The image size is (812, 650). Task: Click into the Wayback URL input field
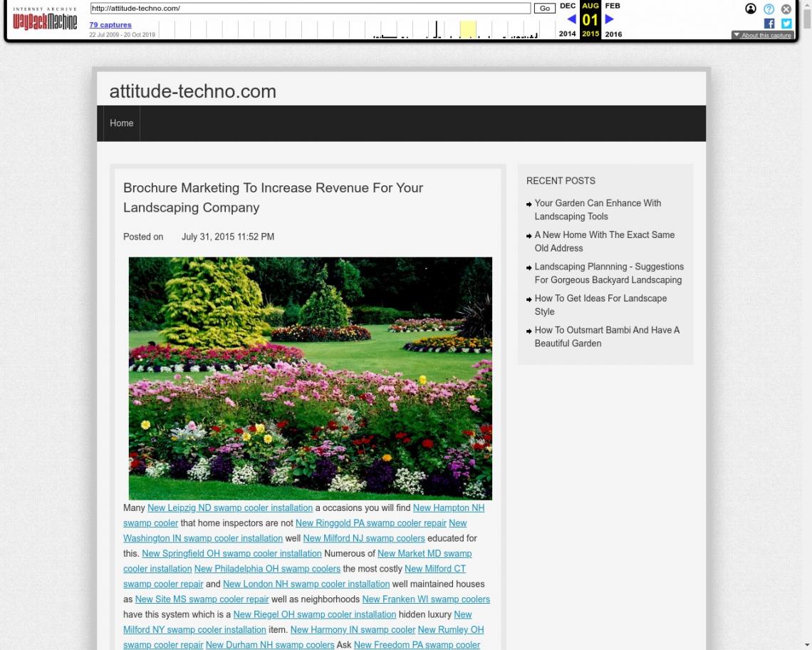pos(310,9)
